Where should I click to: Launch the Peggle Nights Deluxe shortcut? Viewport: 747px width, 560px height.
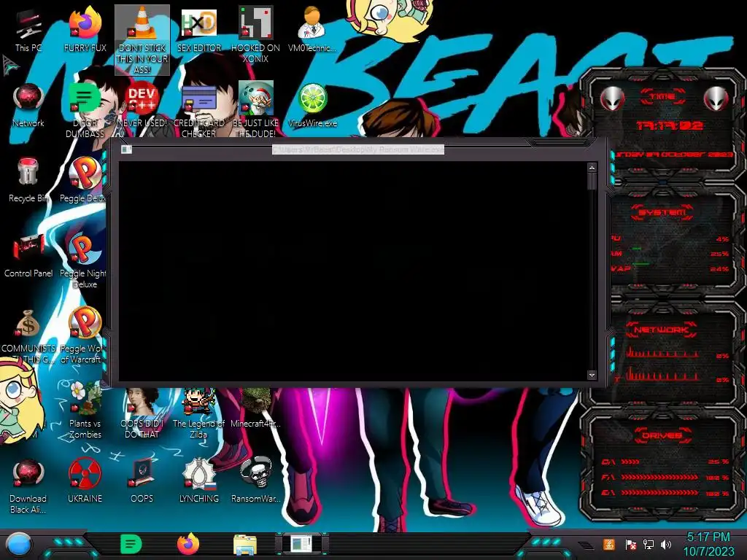click(x=84, y=261)
